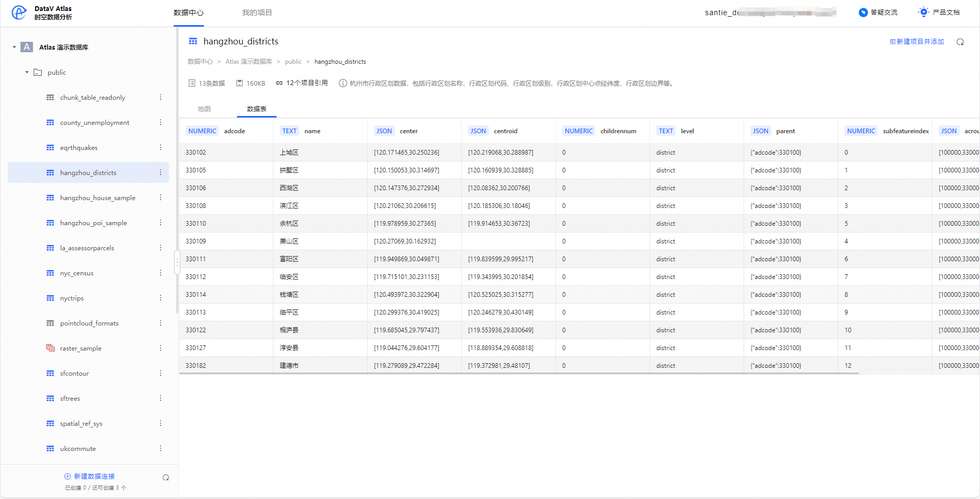
Task: Click the 160KB size label
Action: tap(251, 83)
